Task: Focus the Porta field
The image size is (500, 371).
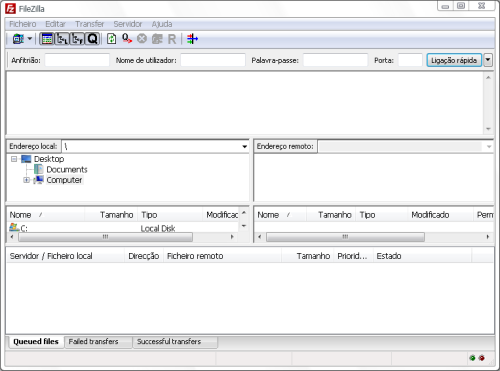Action: 410,60
